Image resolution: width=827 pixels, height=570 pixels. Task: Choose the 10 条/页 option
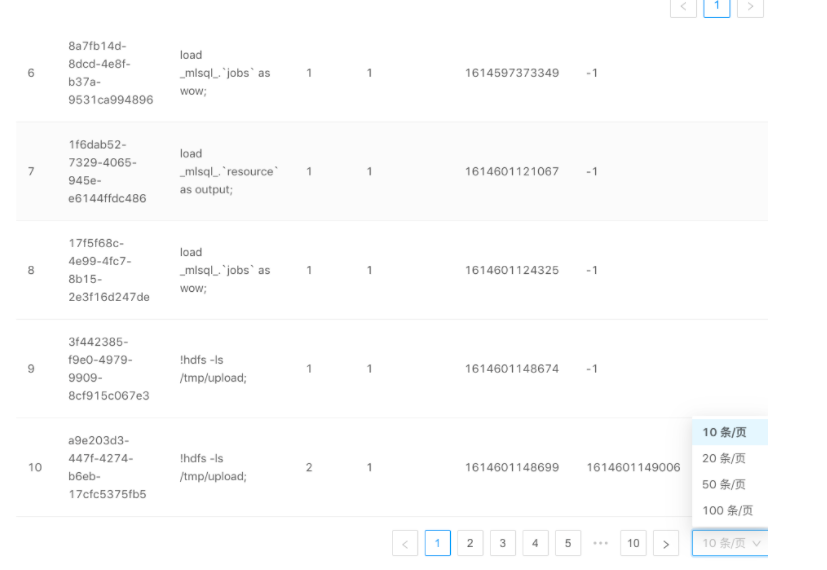pos(725,432)
